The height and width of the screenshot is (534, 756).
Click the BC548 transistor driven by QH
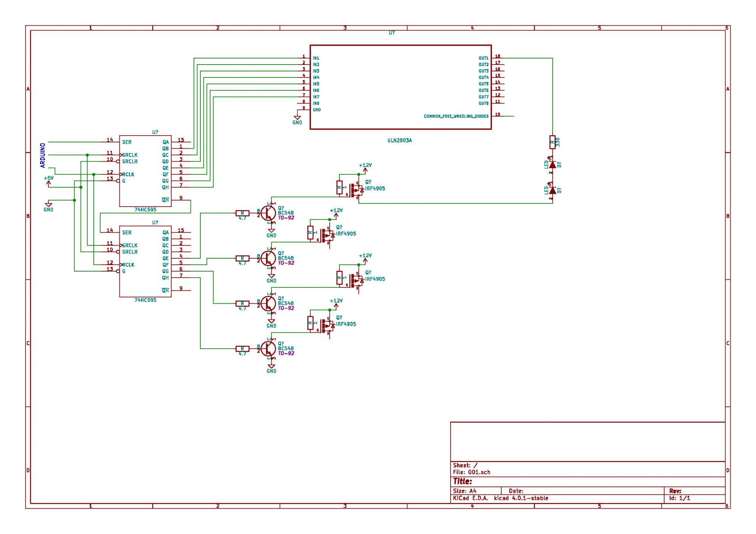click(x=268, y=348)
